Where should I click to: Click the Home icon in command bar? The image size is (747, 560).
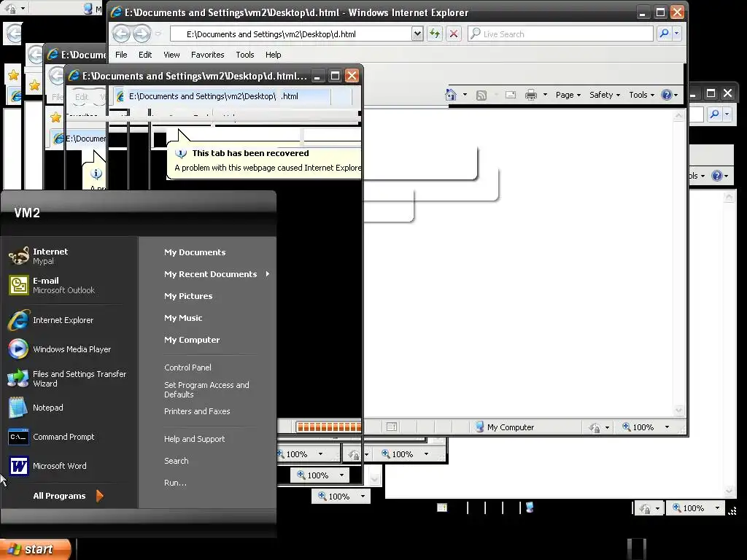pyautogui.click(x=451, y=95)
